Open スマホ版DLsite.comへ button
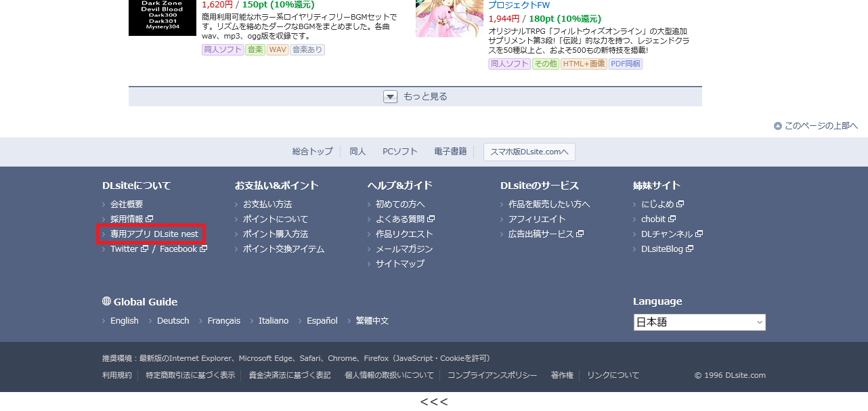Viewport: 868px width, 411px height. (529, 152)
